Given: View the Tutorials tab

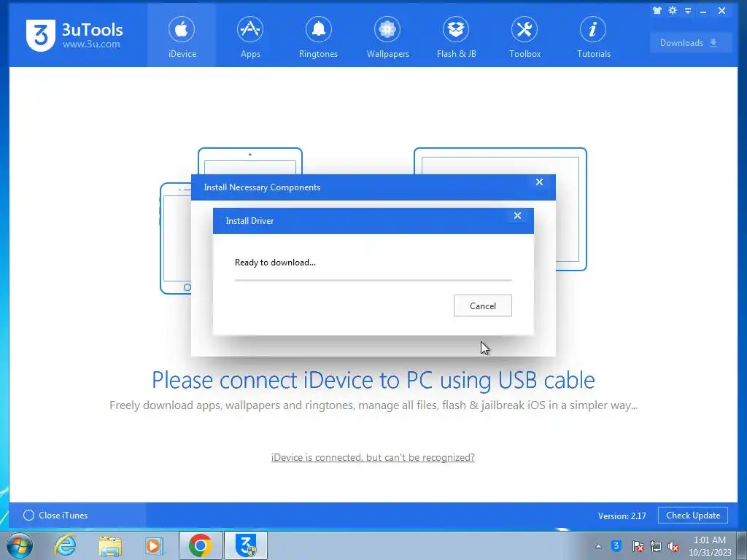Looking at the screenshot, I should pos(593,36).
